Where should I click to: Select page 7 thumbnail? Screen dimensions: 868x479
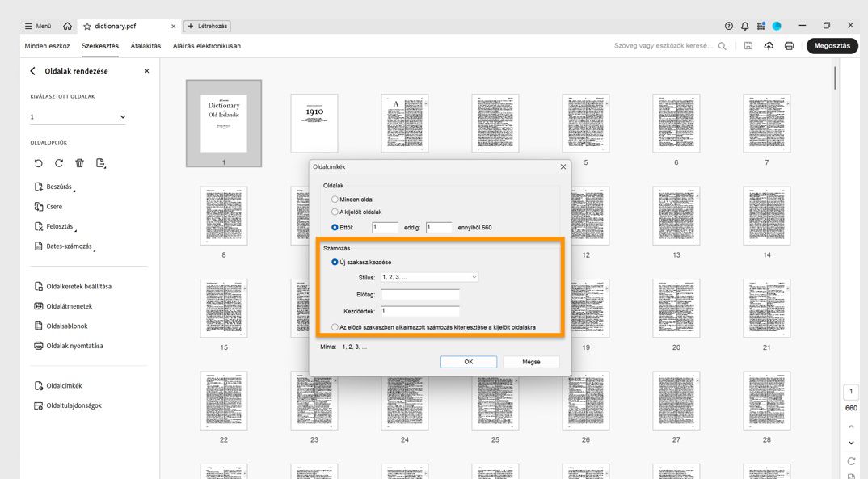coord(767,123)
